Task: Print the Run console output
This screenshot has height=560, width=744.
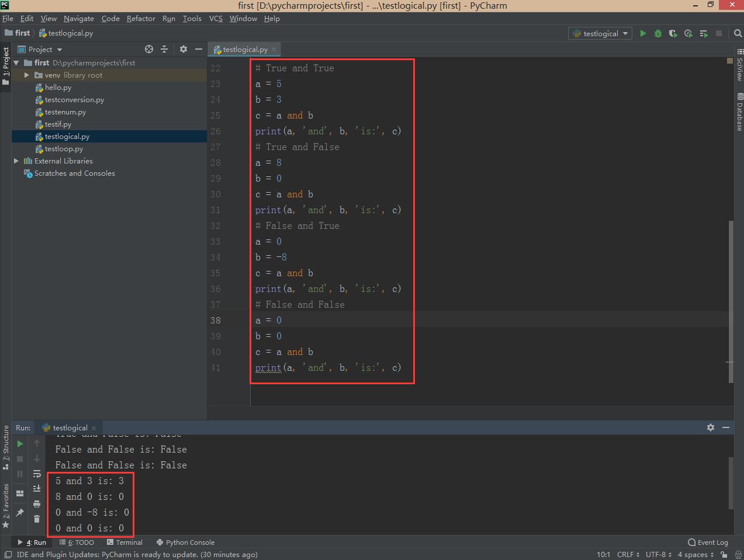Action: point(37,504)
